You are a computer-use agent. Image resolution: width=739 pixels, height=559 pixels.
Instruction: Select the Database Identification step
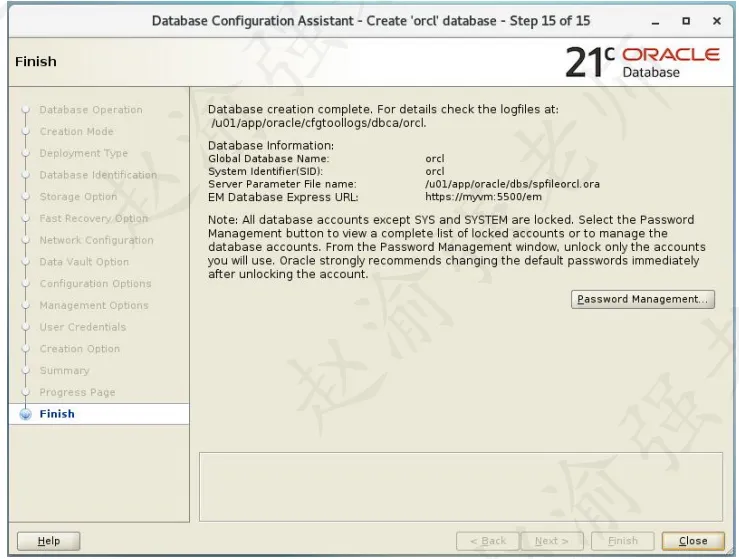[98, 175]
